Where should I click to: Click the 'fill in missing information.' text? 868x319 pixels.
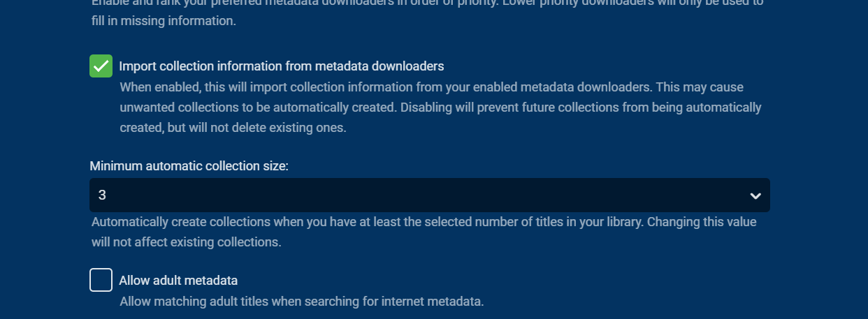tap(164, 21)
